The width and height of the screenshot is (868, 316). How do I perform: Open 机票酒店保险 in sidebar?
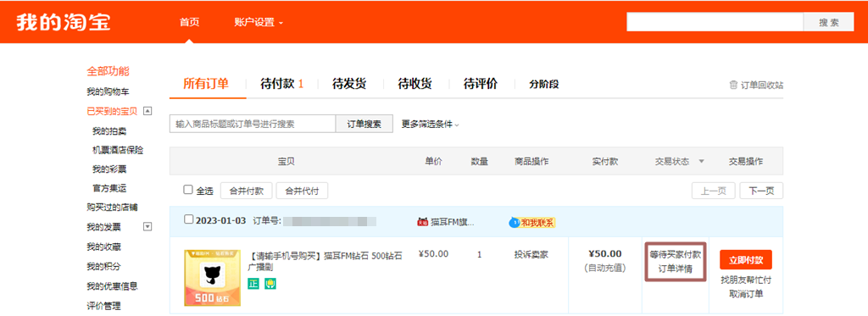118,150
